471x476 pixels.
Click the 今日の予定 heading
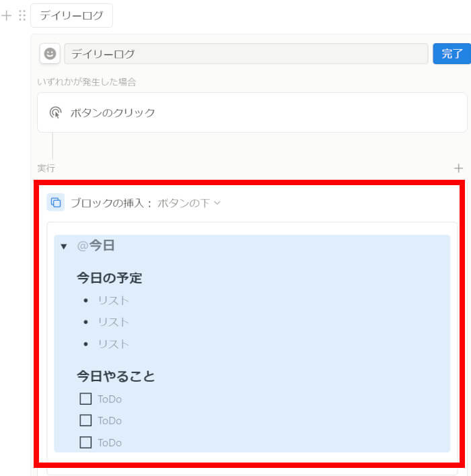(110, 278)
